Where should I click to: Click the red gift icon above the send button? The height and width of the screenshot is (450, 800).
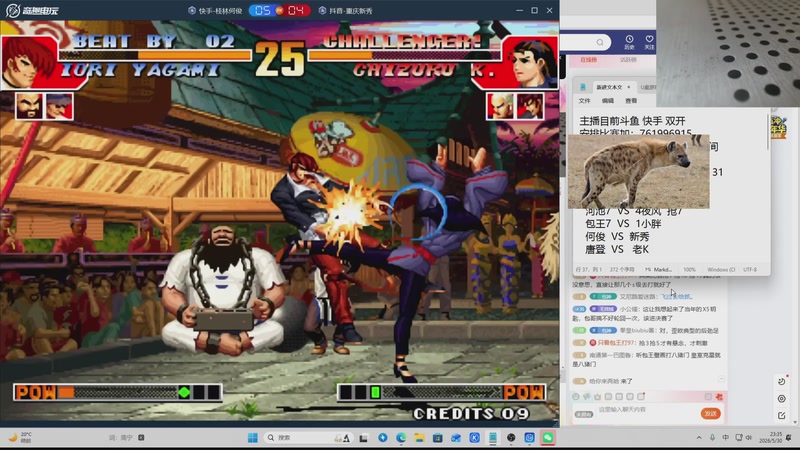pyautogui.click(x=719, y=396)
